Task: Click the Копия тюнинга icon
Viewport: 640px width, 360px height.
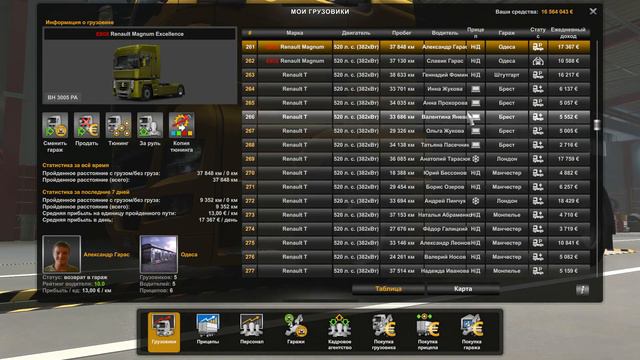Action: coord(182,125)
